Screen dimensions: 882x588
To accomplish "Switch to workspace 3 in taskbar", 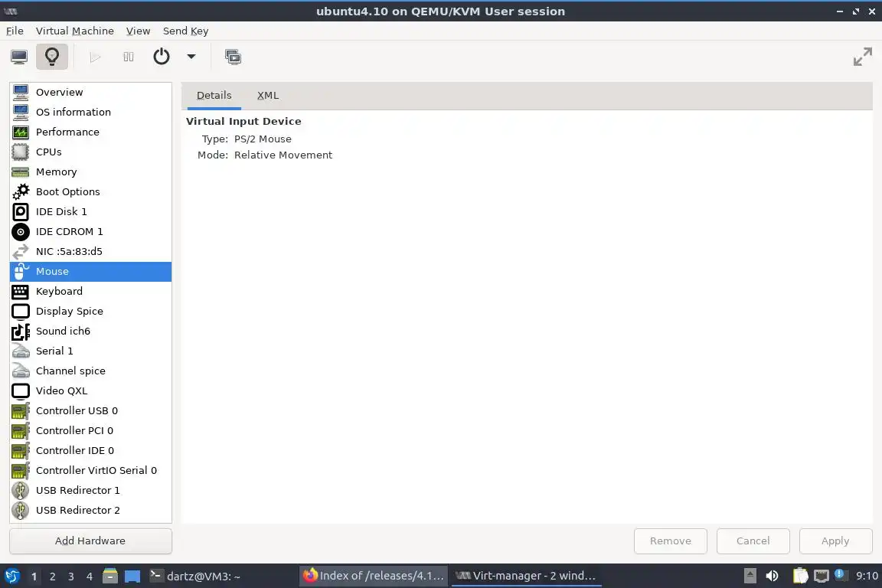I will click(x=71, y=577).
